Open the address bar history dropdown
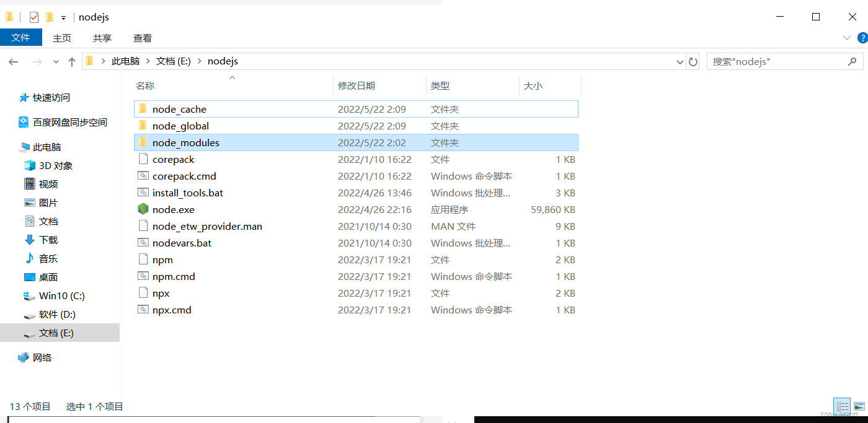This screenshot has width=868, height=423. (x=680, y=61)
